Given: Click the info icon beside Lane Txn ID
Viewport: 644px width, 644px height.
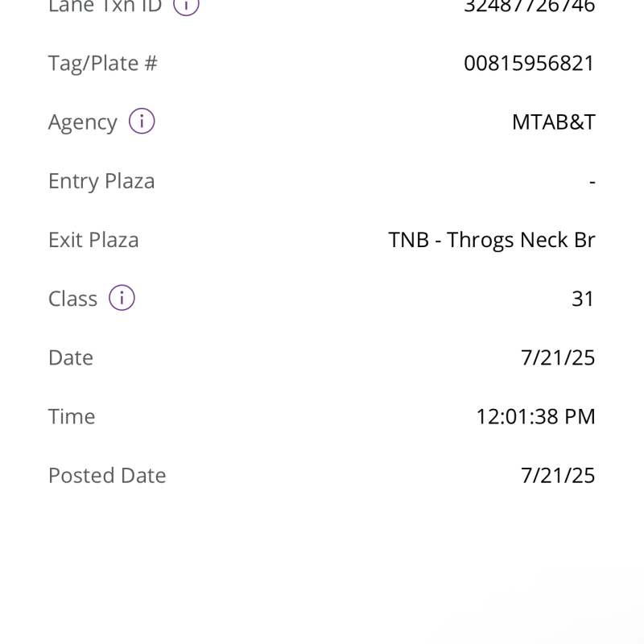Looking at the screenshot, I should tap(187, 5).
